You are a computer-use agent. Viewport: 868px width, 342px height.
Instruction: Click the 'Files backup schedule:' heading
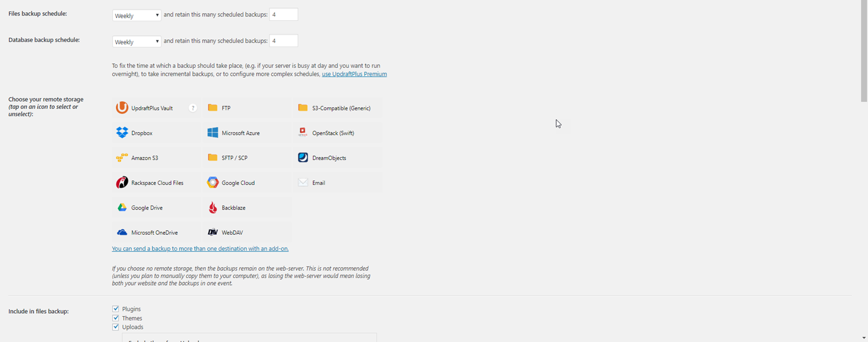click(38, 14)
